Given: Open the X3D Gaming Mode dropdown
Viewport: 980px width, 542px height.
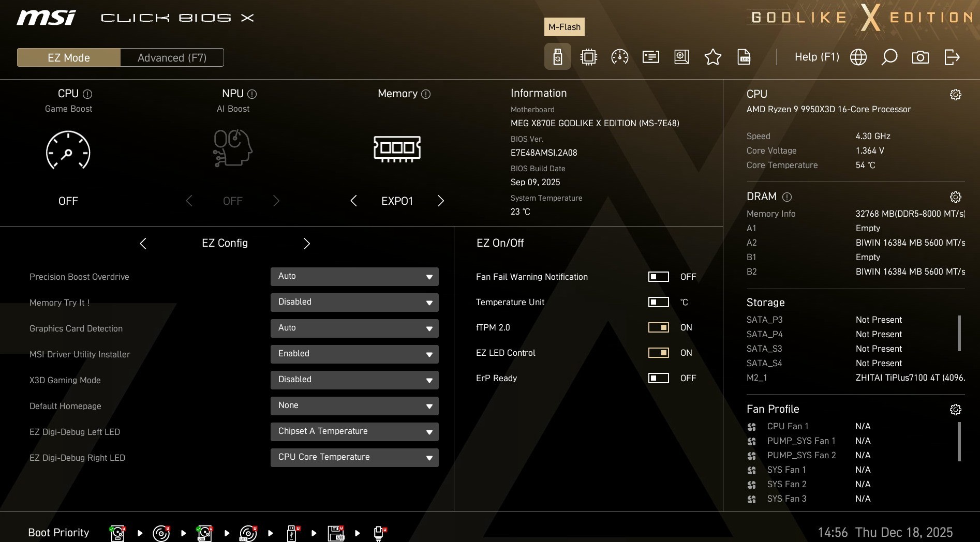Looking at the screenshot, I should click(x=354, y=380).
